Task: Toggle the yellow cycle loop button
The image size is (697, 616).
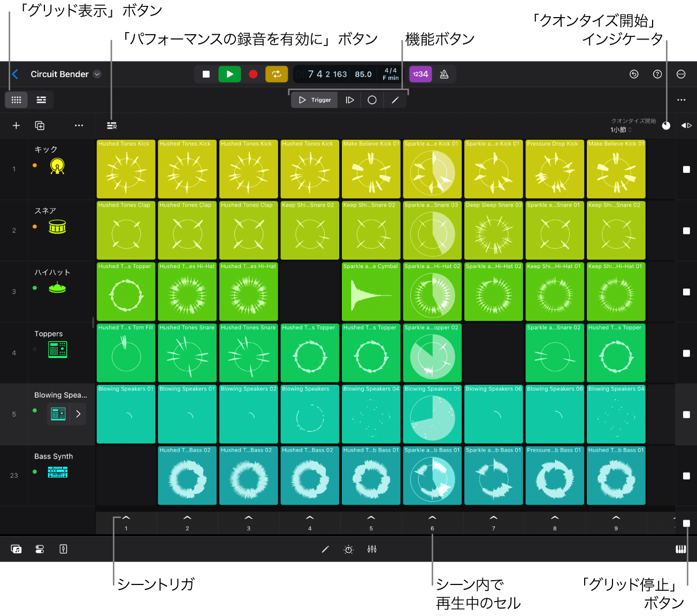Action: coord(277,74)
